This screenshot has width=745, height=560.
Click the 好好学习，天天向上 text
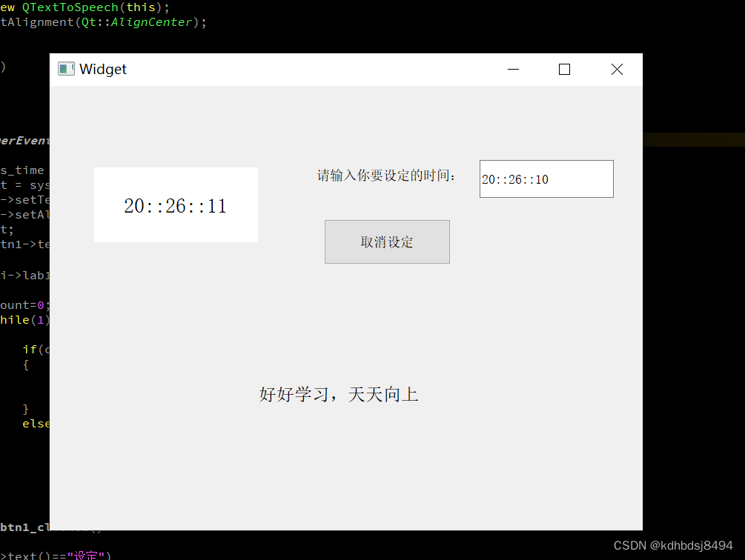[339, 393]
